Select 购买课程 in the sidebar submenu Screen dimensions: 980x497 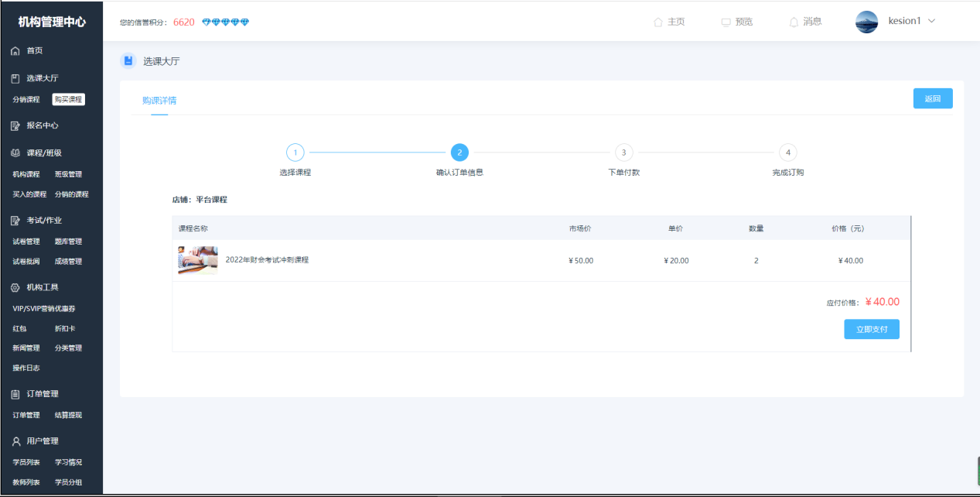(68, 100)
